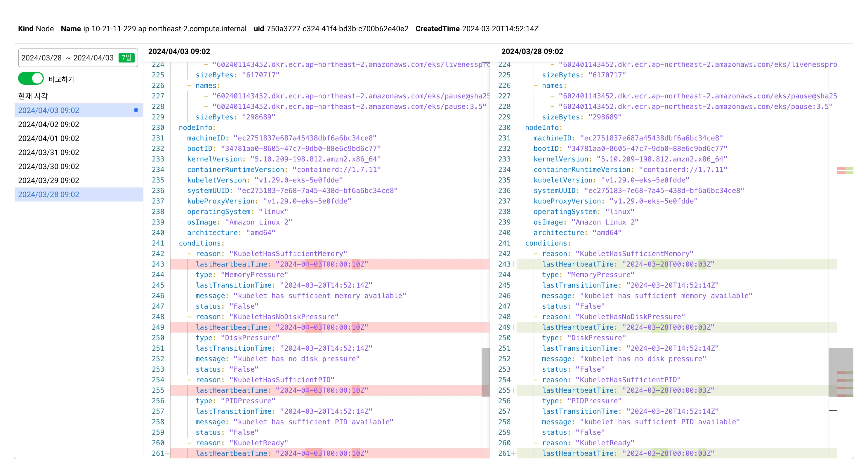This screenshot has height=473, width=868.
Task: Click the green 7일 badge
Action: point(126,58)
